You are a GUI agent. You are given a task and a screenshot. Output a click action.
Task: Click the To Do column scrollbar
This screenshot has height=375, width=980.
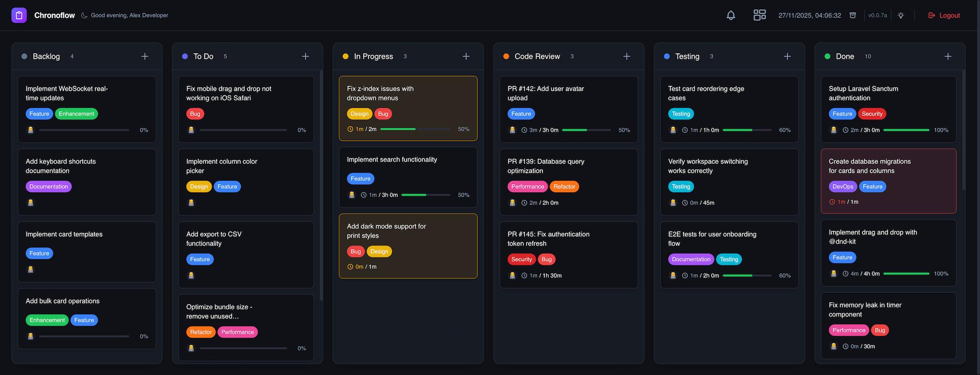coord(321,186)
